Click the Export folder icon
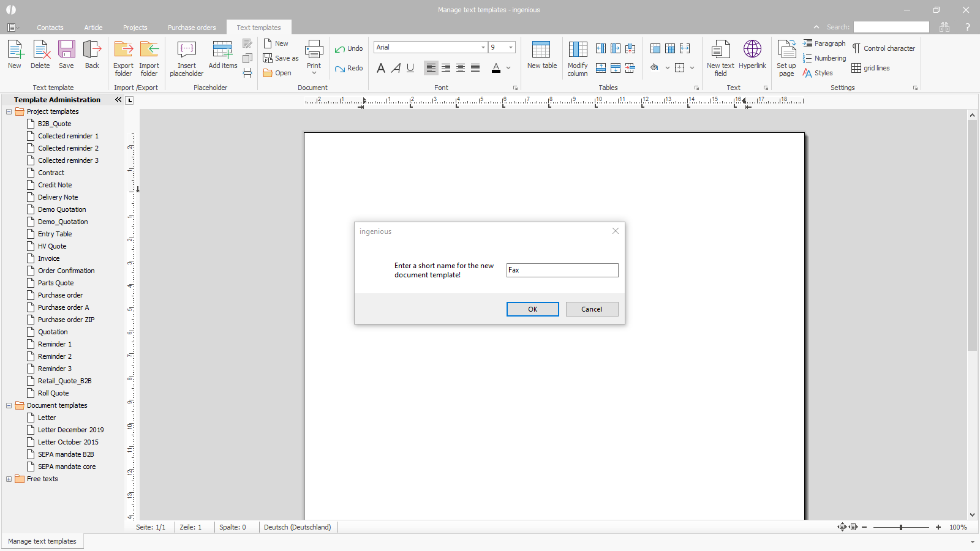 tap(123, 50)
